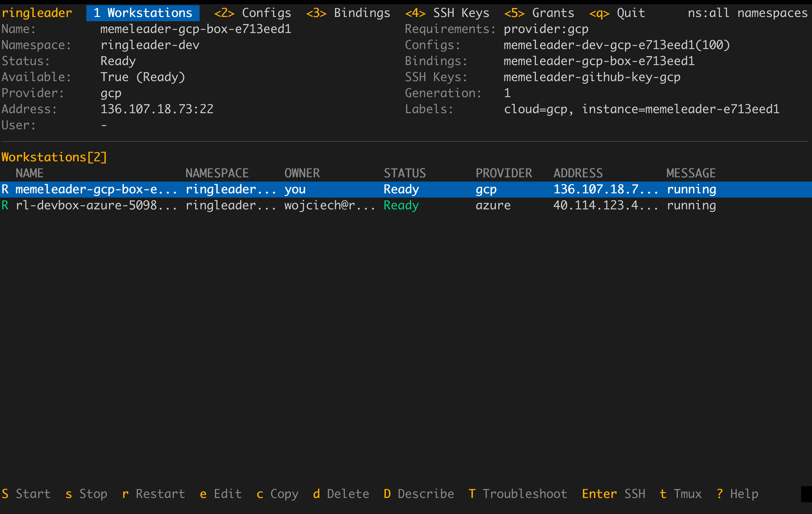Viewport: 812px width, 514px height.
Task: Click the NAMESPACE column header
Action: pos(217,173)
